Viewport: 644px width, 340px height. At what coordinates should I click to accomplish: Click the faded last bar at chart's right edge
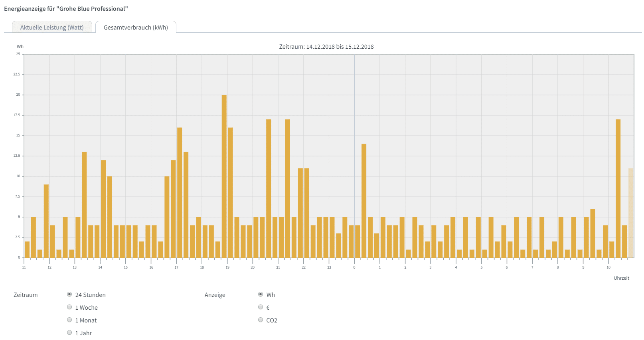(x=631, y=213)
